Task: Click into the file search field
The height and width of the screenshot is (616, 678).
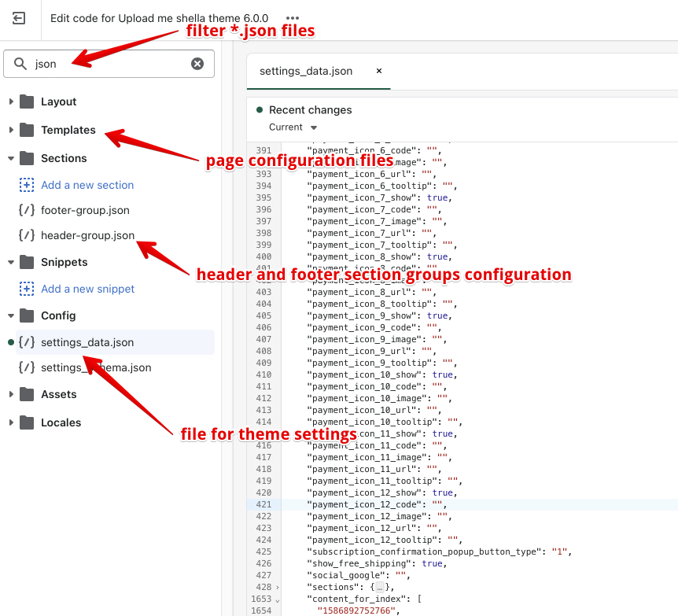Action: click(x=109, y=64)
